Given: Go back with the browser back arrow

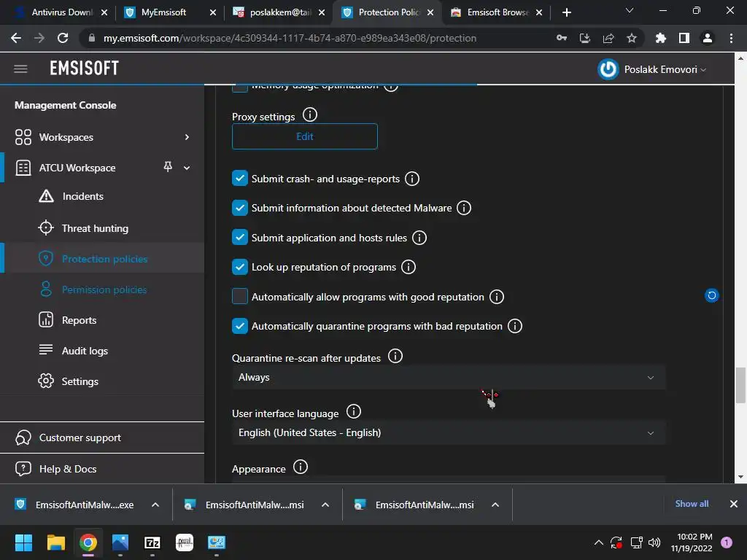Looking at the screenshot, I should click(16, 38).
